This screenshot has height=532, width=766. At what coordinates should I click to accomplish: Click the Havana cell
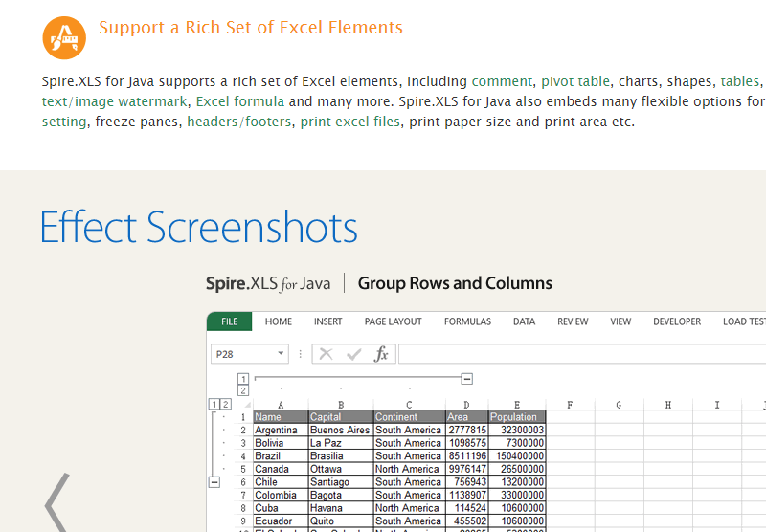341,508
